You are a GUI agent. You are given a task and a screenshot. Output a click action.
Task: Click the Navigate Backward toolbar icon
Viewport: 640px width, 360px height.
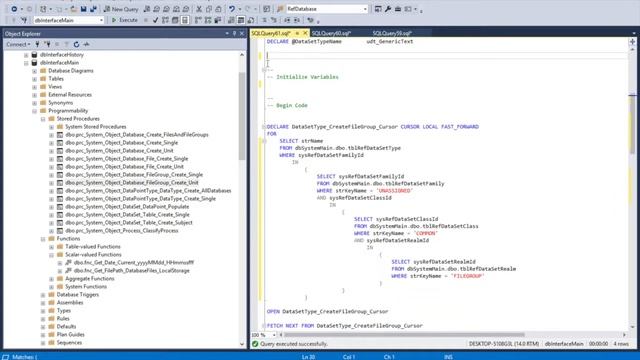14,9
